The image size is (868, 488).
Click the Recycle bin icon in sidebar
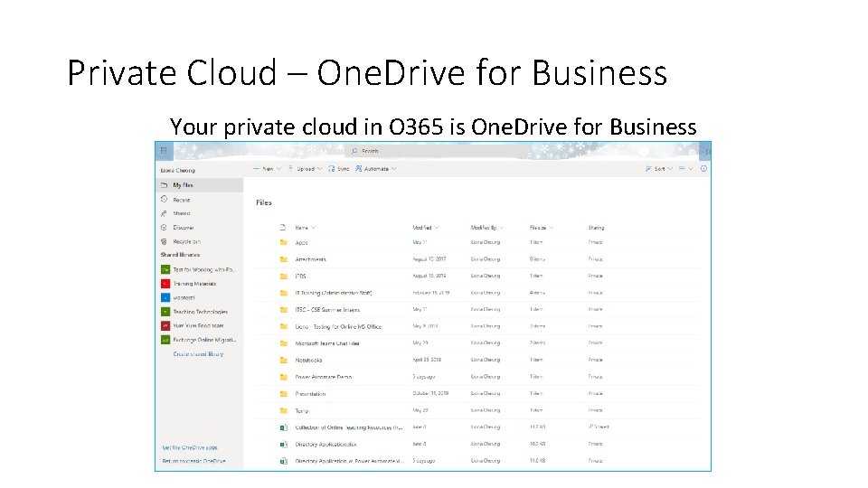point(164,242)
